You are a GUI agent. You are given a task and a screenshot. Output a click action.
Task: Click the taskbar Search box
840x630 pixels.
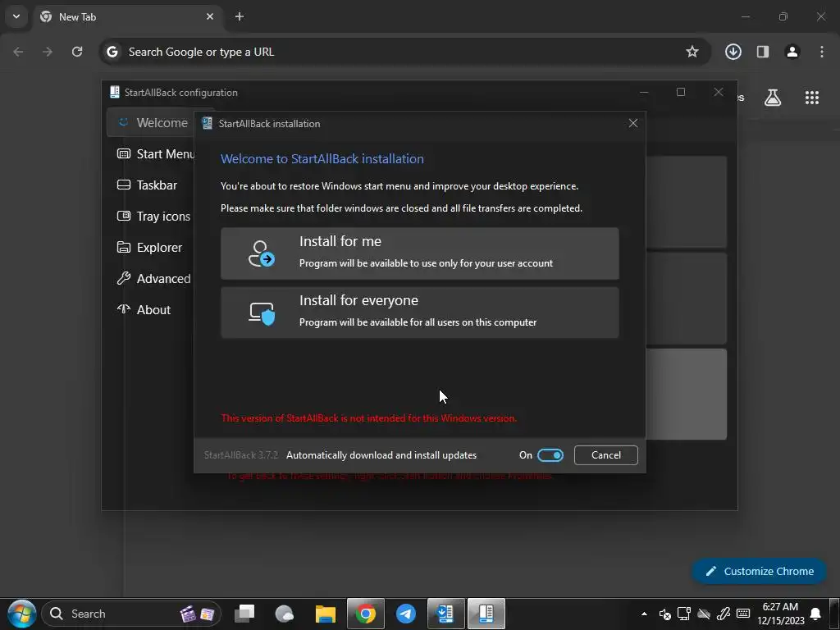coord(131,614)
